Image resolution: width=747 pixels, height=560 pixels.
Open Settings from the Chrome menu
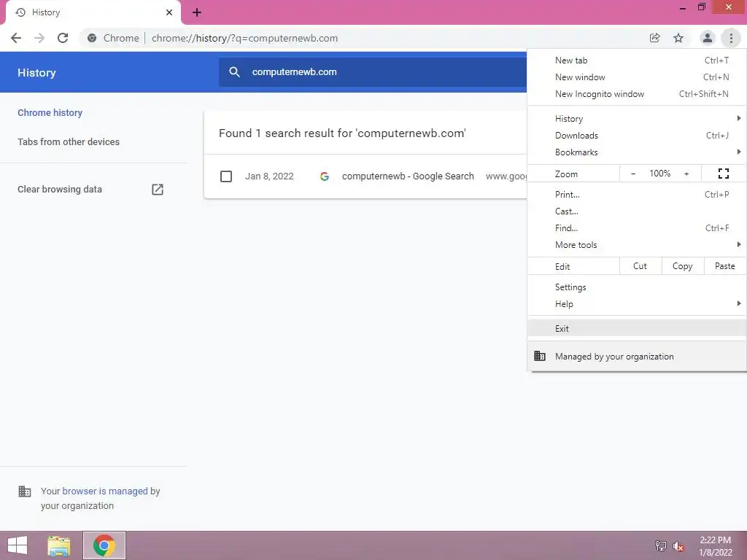(x=637, y=287)
